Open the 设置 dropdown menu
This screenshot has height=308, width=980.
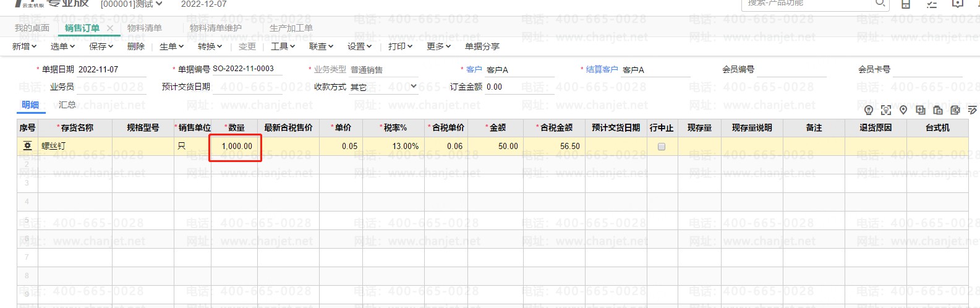360,46
